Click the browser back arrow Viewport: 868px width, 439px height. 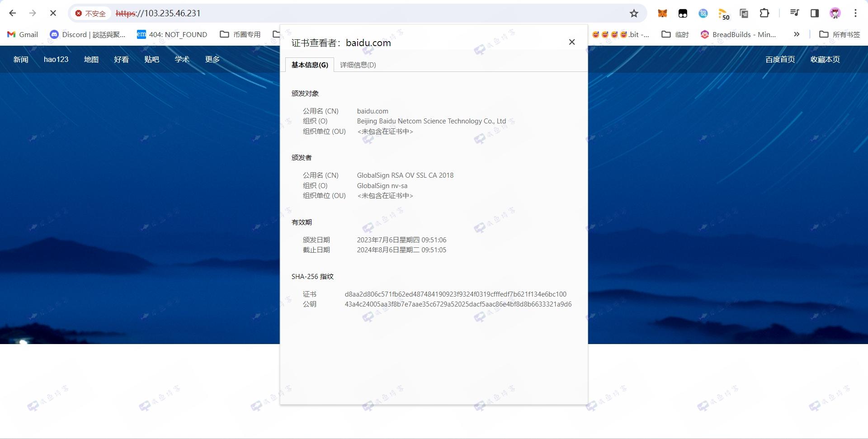tap(13, 13)
